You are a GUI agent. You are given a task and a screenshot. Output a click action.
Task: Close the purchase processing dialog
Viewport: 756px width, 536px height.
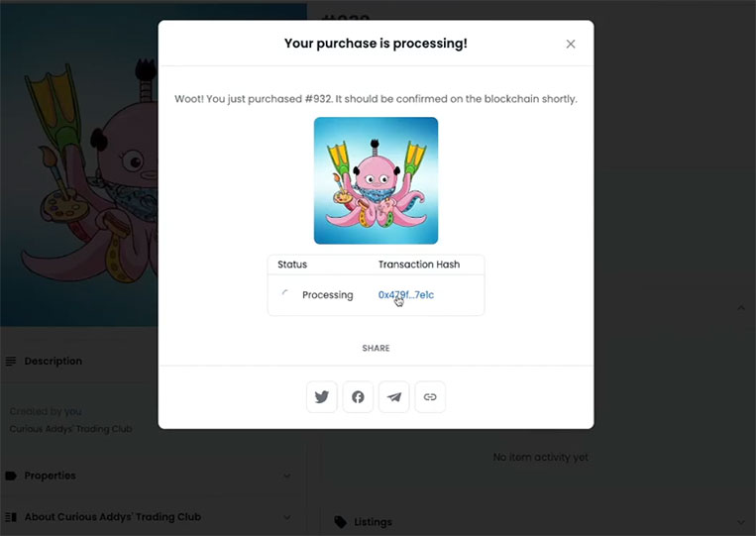tap(571, 44)
